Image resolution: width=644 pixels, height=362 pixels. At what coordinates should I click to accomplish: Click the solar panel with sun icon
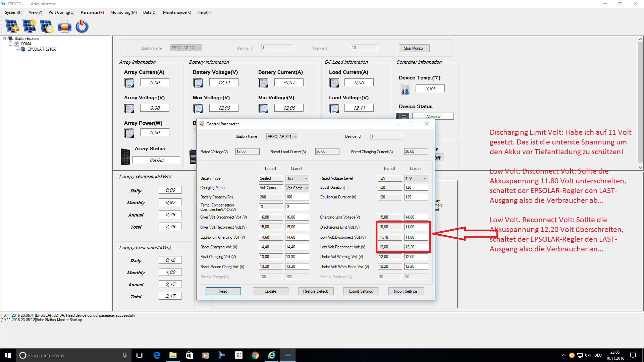30,26
